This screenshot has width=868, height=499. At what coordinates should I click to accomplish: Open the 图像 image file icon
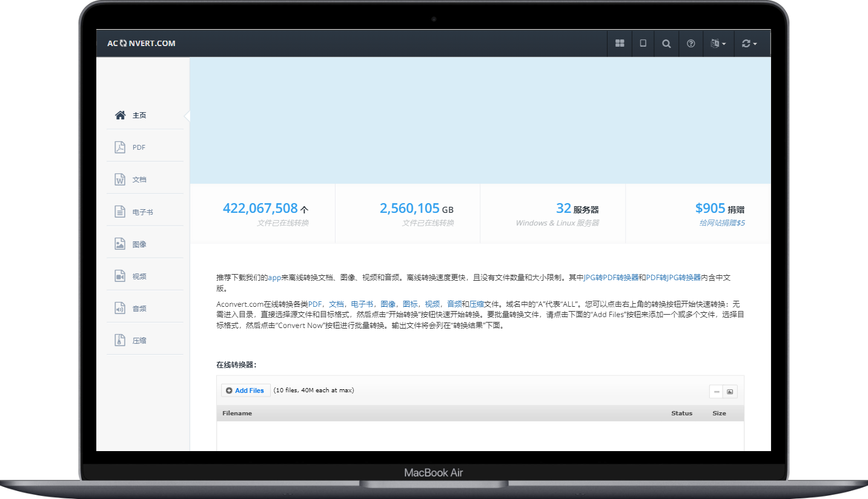coord(120,244)
